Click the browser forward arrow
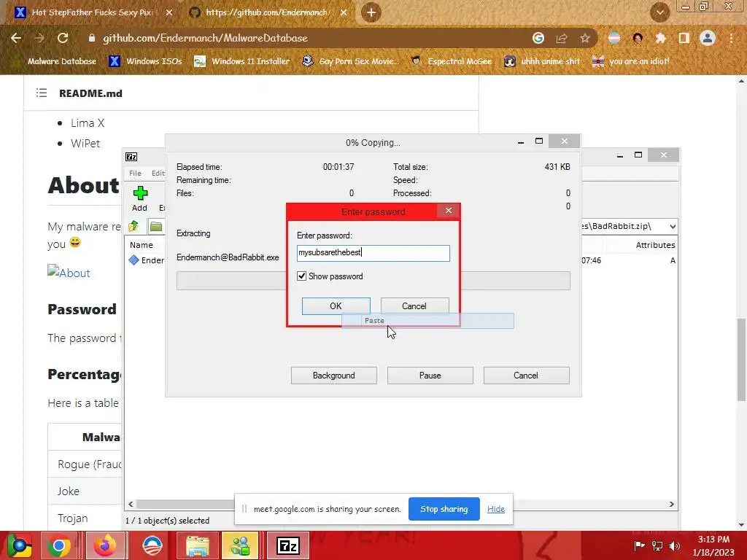The height and width of the screenshot is (560, 747). click(39, 38)
